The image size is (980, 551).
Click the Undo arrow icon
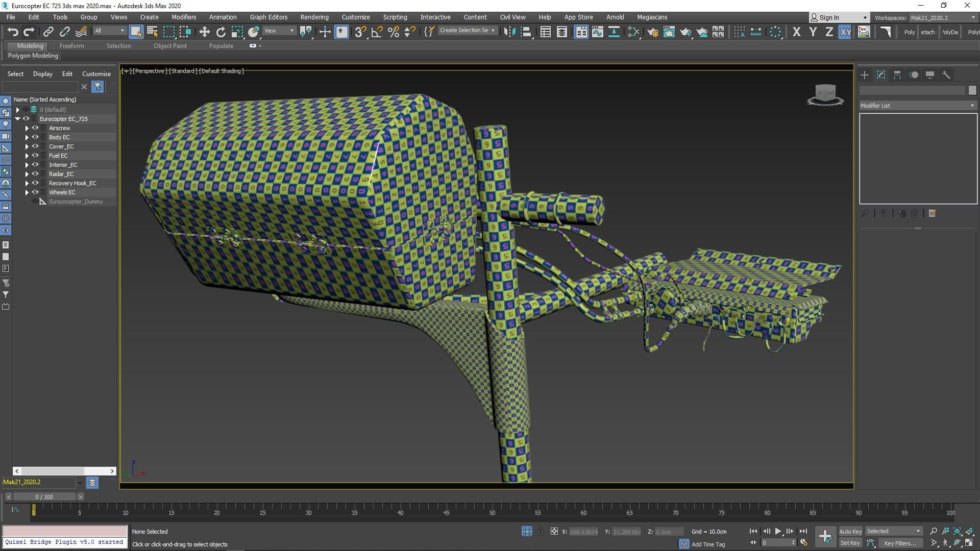coord(13,32)
